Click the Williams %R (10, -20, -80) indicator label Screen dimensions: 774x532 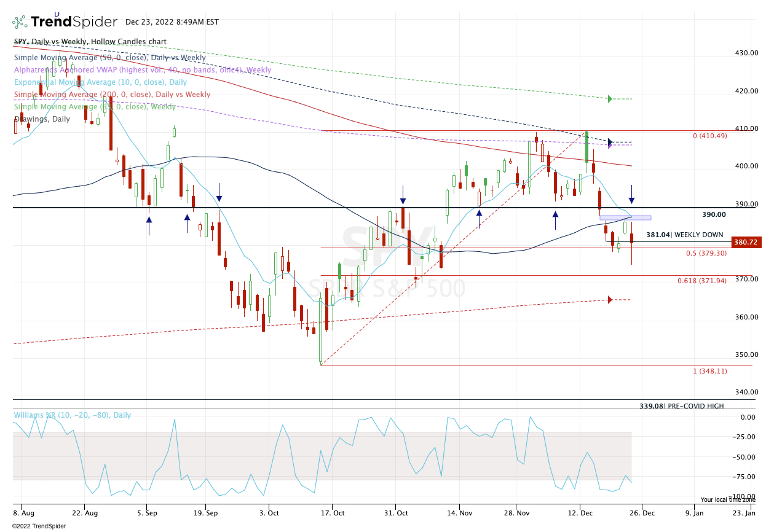point(73,415)
